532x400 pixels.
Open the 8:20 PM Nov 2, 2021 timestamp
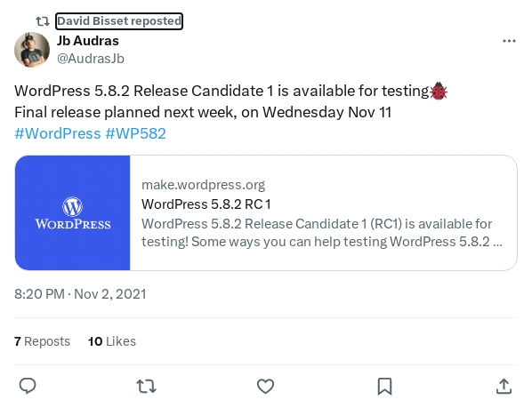tap(80, 294)
